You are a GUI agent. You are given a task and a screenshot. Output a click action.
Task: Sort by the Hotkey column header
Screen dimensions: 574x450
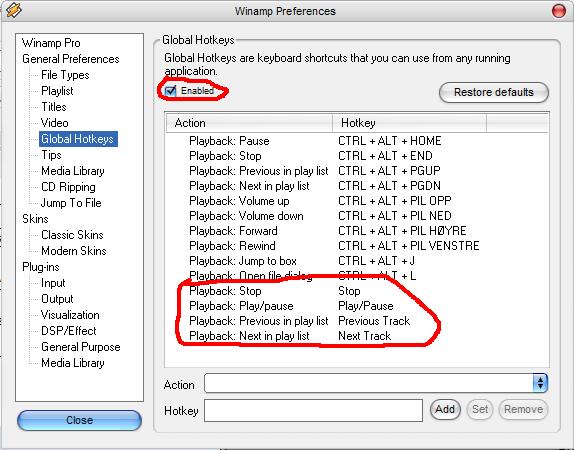point(410,123)
